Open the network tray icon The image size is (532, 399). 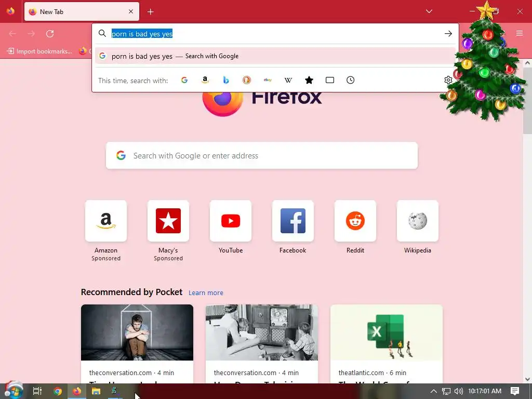446,391
